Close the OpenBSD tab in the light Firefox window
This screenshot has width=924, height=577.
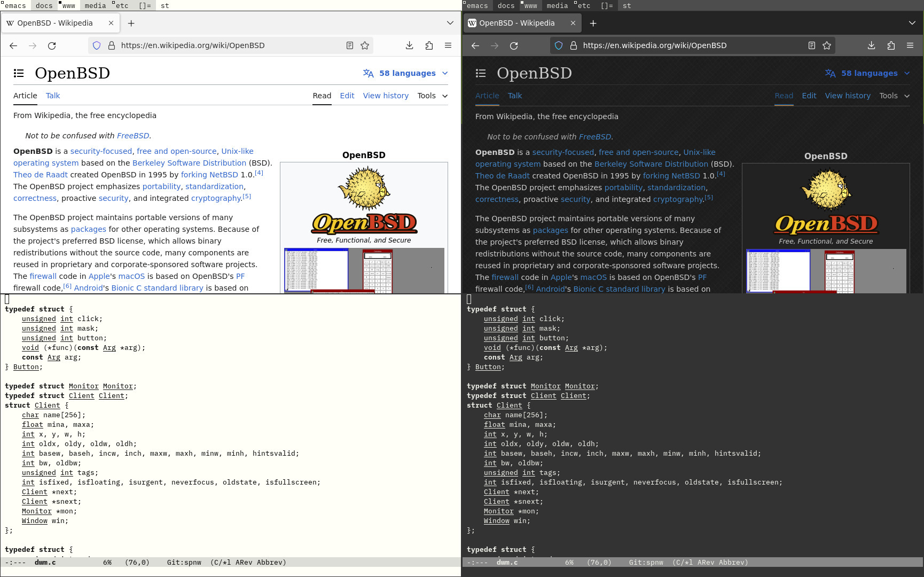coord(111,23)
